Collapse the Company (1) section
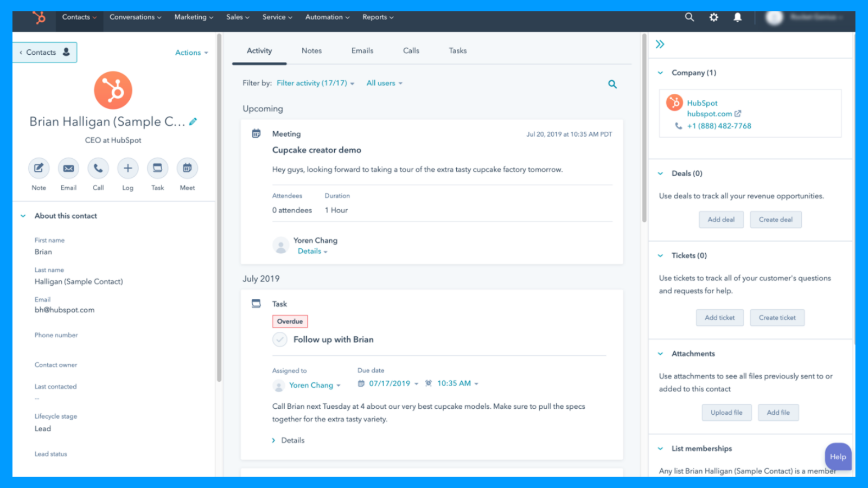The width and height of the screenshot is (868, 488). tap(660, 73)
